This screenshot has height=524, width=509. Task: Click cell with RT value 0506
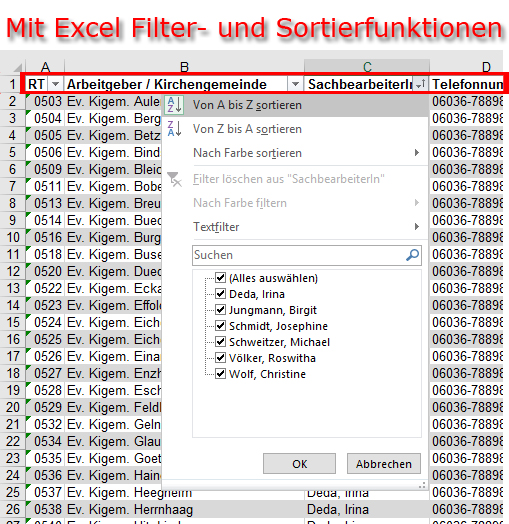coord(45,152)
